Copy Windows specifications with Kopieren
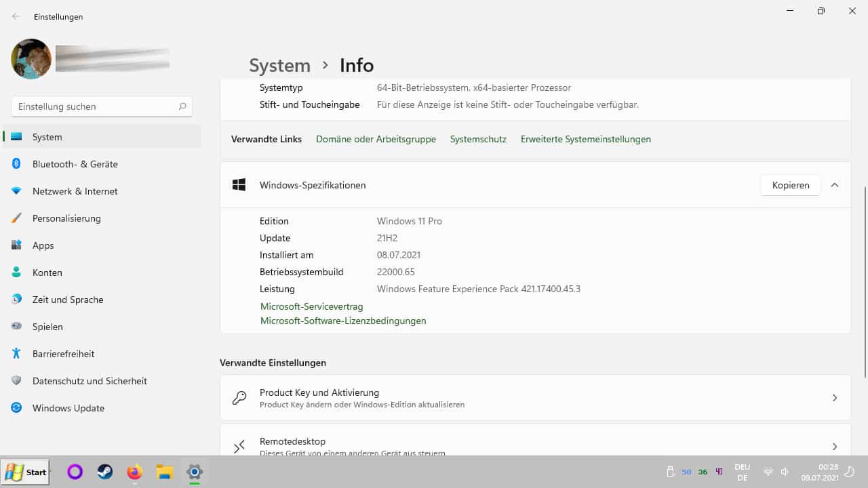The image size is (868, 488). click(791, 185)
